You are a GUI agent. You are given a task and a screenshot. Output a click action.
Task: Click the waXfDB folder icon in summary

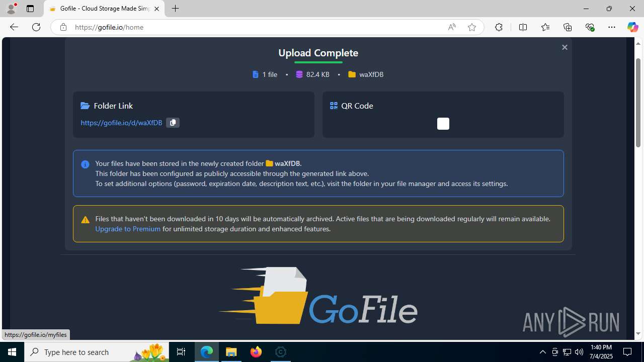[352, 74]
